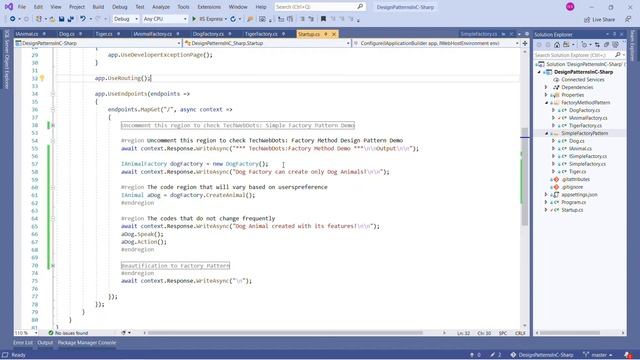Screen dimensions: 640x360
Task: Open the Analyze menu
Action: tap(161, 7)
